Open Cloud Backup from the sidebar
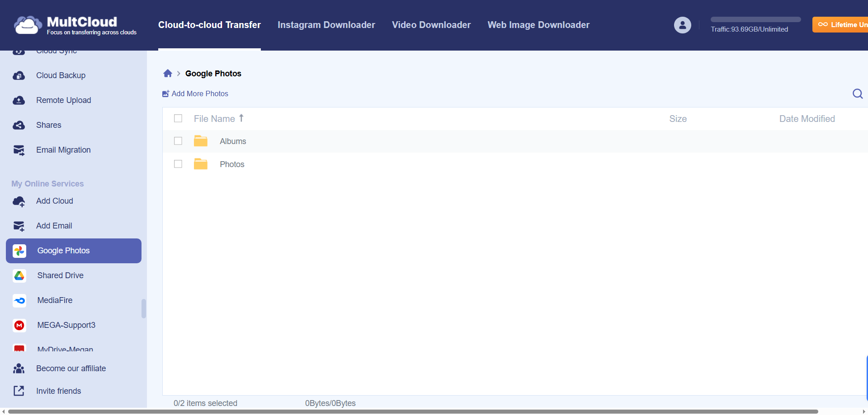The width and height of the screenshot is (868, 415). tap(61, 75)
